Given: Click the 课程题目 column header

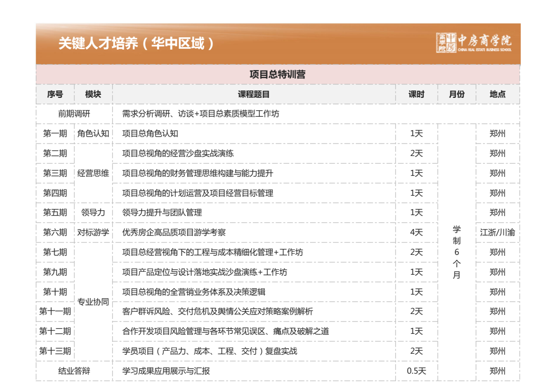Looking at the screenshot, I should pyautogui.click(x=253, y=94).
